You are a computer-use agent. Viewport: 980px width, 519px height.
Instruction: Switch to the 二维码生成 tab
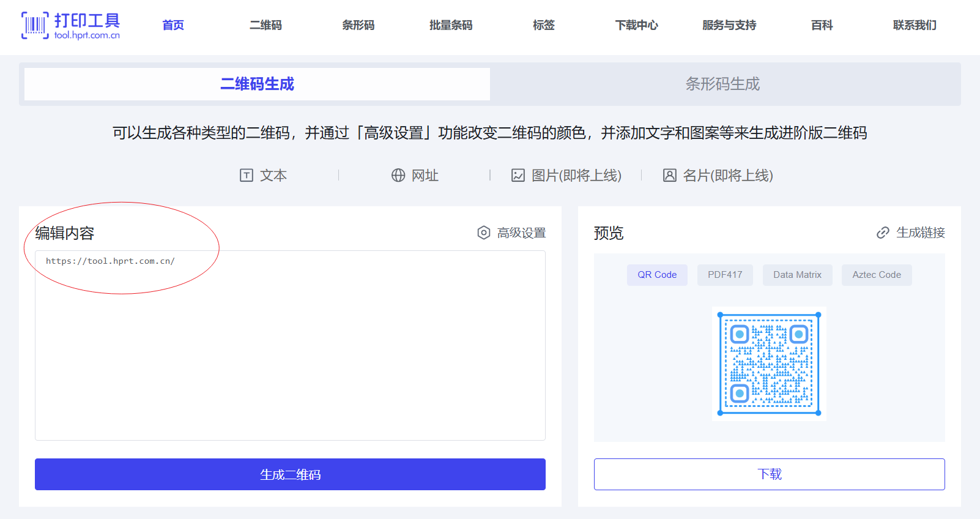click(x=257, y=84)
